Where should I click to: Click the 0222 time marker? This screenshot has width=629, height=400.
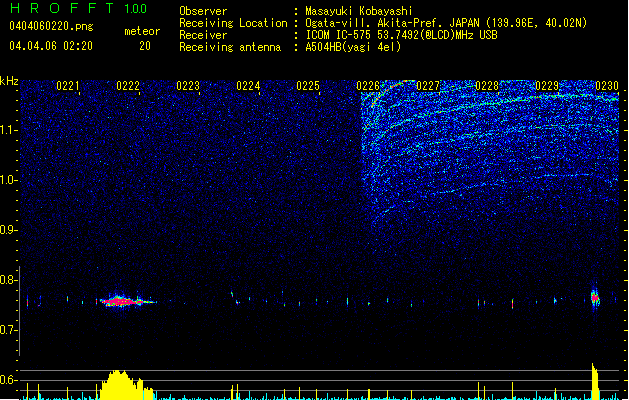click(128, 86)
